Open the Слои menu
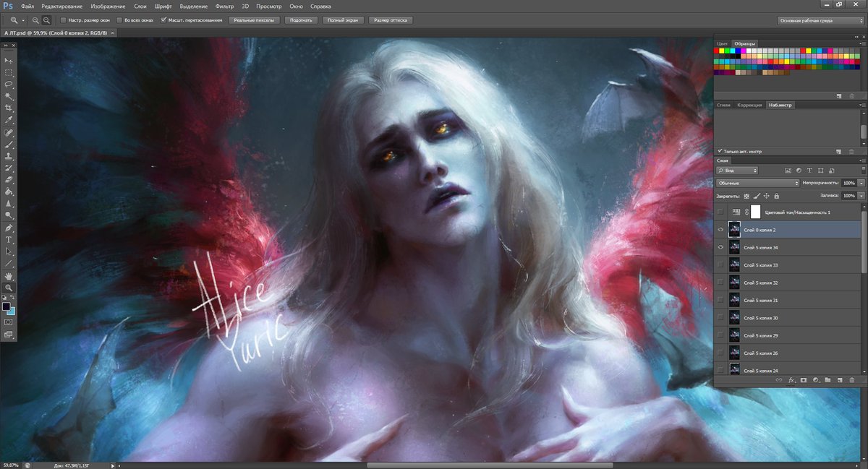Image resolution: width=868 pixels, height=469 pixels. pyautogui.click(x=140, y=6)
